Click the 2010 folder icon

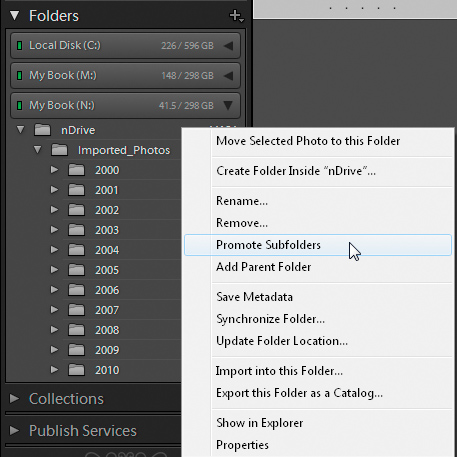(x=77, y=370)
